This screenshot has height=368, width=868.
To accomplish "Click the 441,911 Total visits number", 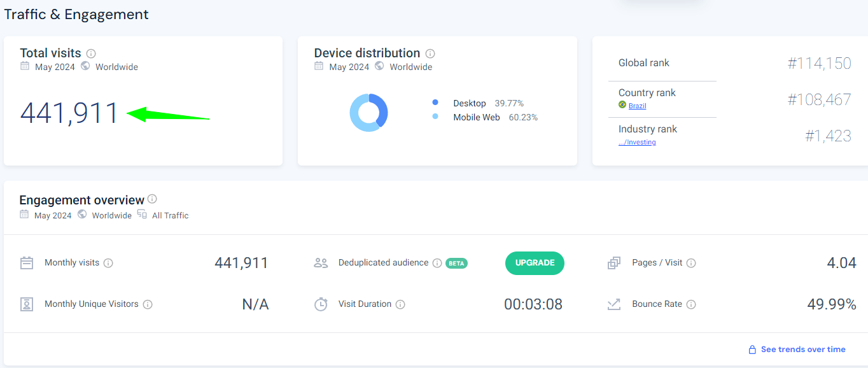I will click(x=69, y=113).
